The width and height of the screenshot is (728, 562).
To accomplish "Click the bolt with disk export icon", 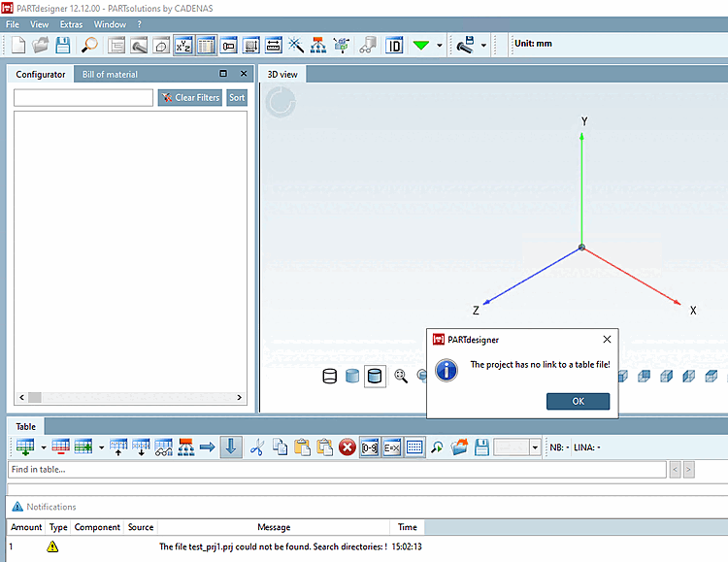I will pyautogui.click(x=466, y=45).
